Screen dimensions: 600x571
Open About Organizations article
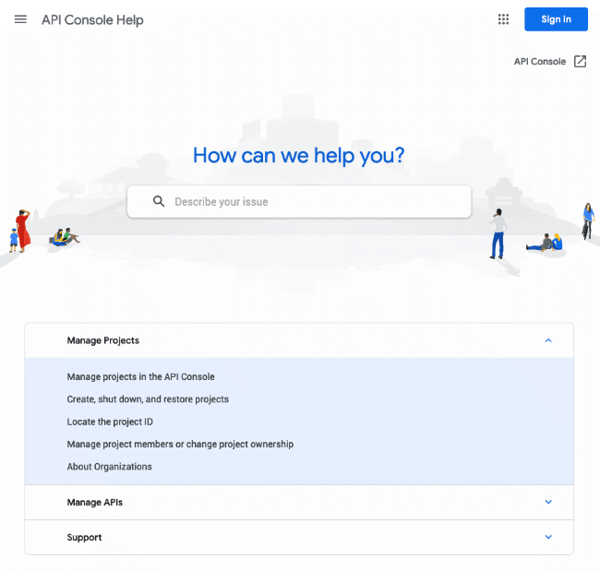coord(109,467)
